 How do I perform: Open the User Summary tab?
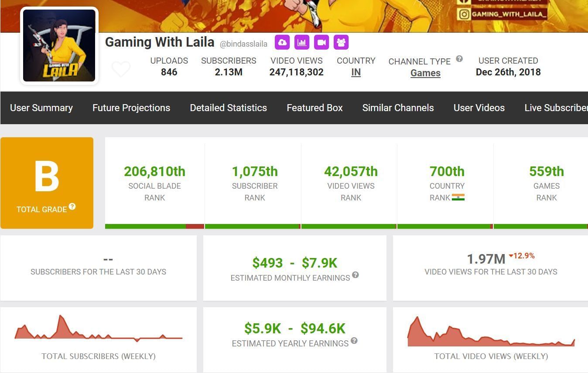coord(41,108)
